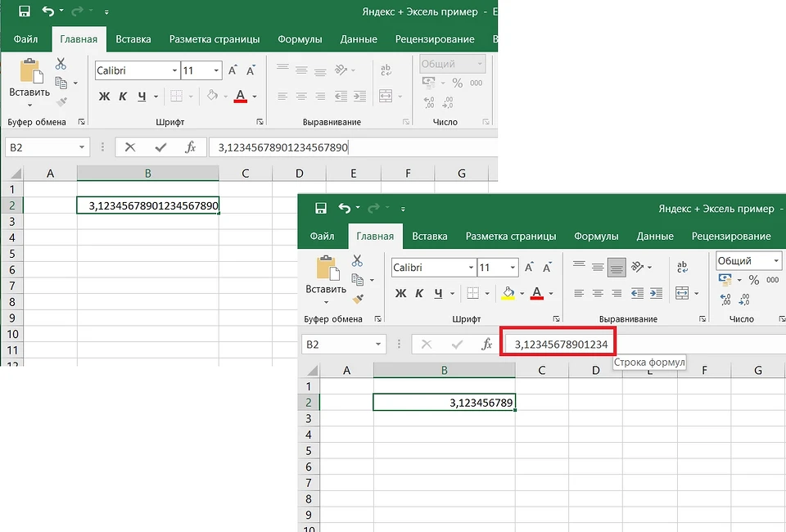
Task: Open the Name Box dropdown in the back window
Action: click(x=82, y=147)
